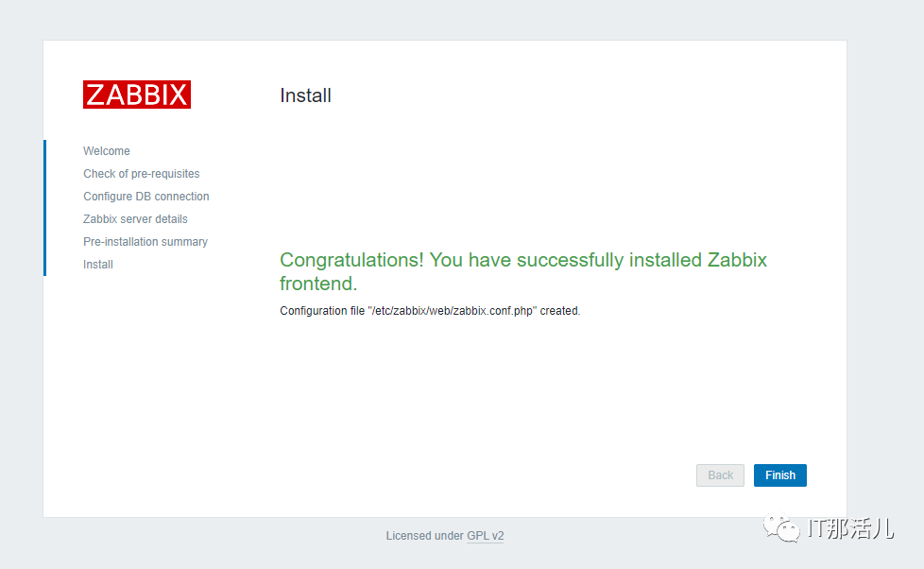Image resolution: width=924 pixels, height=569 pixels.
Task: Click the word created. after file path
Action: [560, 311]
